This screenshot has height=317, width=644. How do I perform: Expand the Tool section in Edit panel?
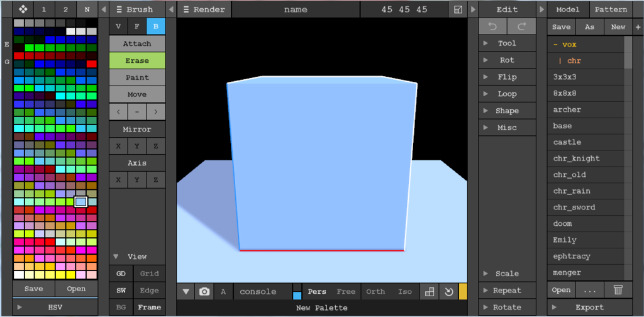506,43
